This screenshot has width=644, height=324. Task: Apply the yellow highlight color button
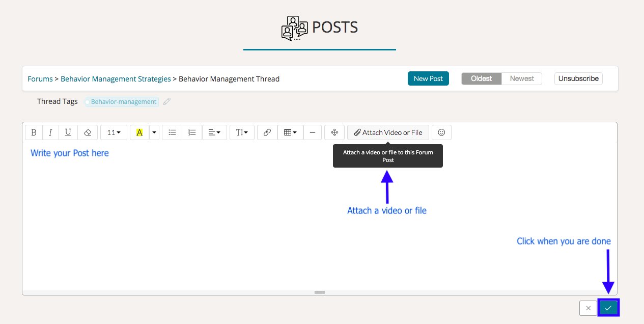point(139,132)
